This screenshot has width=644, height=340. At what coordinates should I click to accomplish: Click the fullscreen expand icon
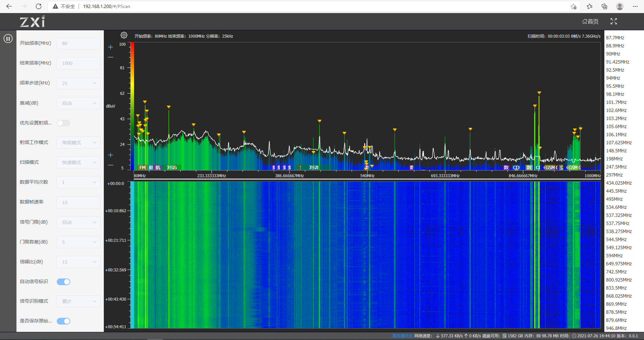coord(614,22)
